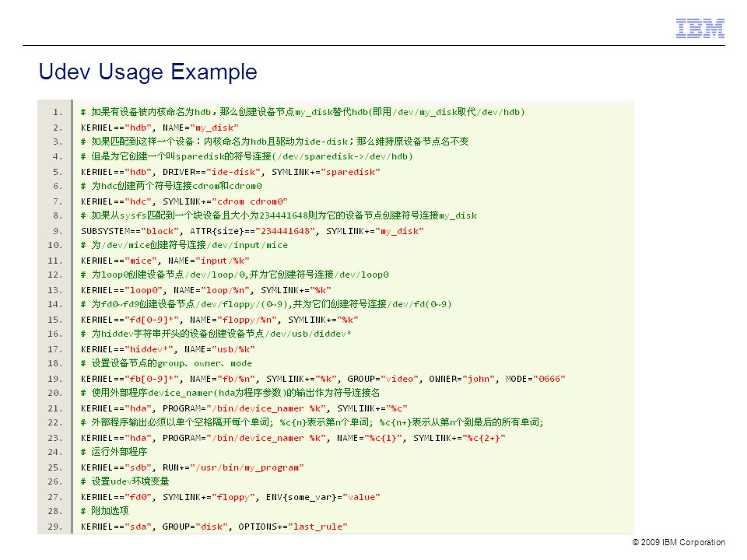
Task: Click the OPTIONS+="last_rule" line
Action: (214, 527)
